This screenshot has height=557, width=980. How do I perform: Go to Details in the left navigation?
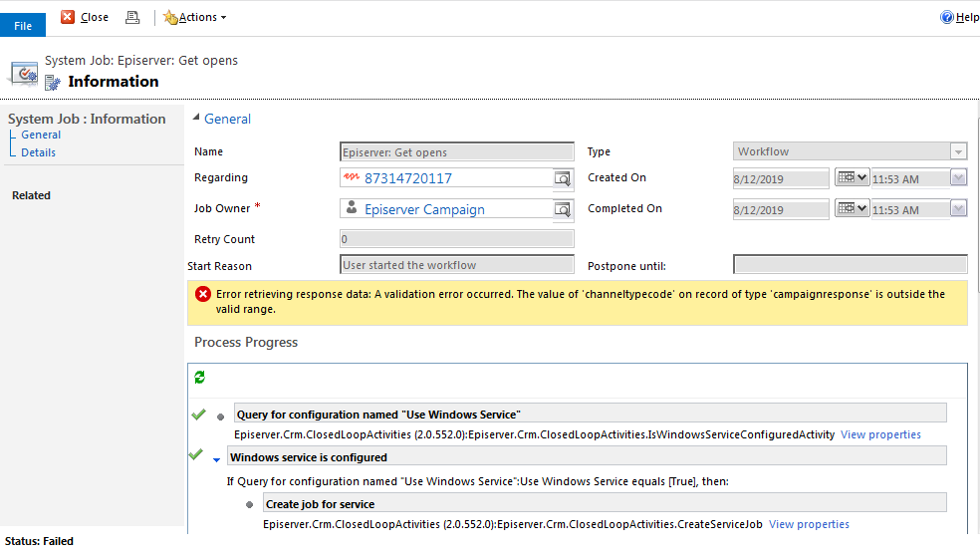pyautogui.click(x=38, y=152)
